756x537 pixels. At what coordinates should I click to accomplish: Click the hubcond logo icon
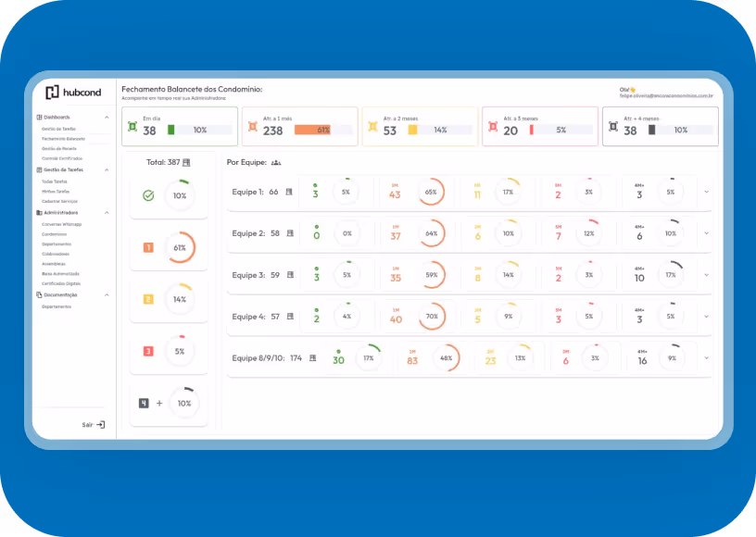52,92
